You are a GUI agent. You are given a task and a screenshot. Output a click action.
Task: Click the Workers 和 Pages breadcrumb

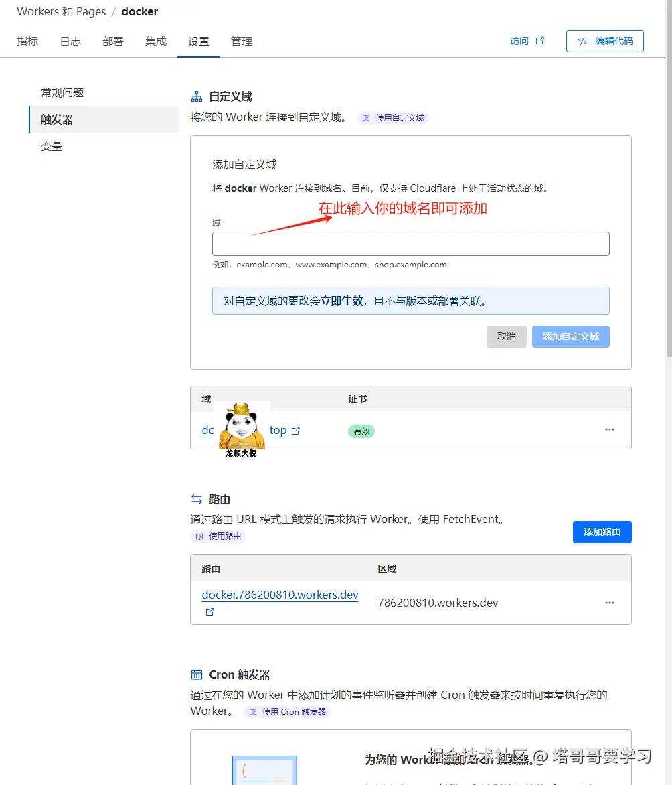coord(62,11)
